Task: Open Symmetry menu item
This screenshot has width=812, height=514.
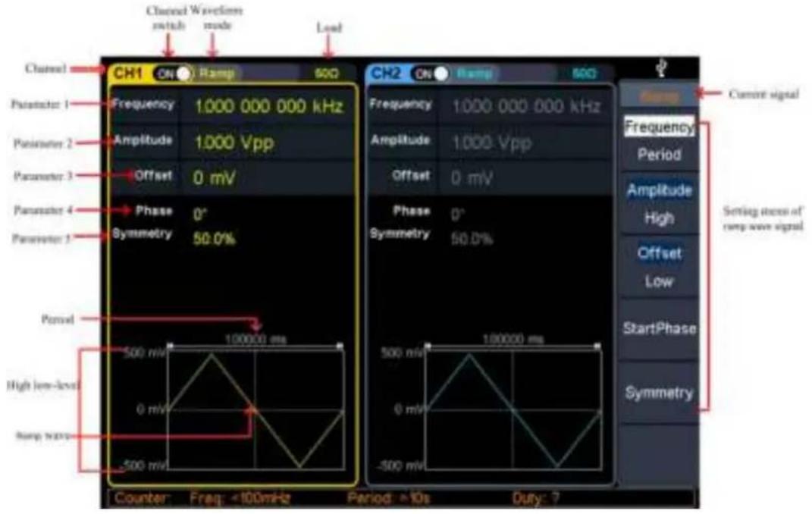Action: pos(660,393)
